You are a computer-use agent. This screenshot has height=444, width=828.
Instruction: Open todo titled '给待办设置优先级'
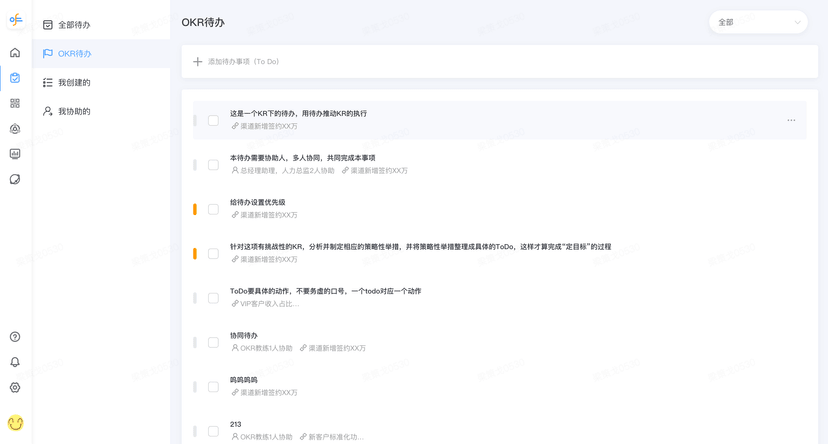(258, 202)
